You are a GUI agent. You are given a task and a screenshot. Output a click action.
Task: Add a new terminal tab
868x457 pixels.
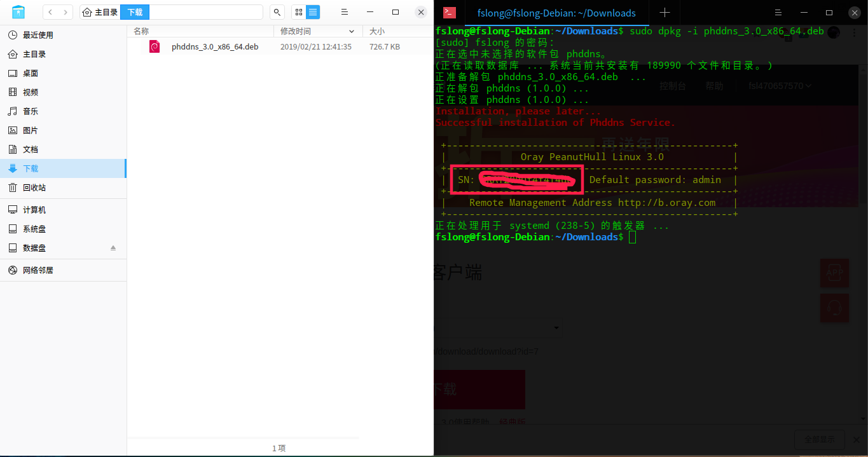665,12
